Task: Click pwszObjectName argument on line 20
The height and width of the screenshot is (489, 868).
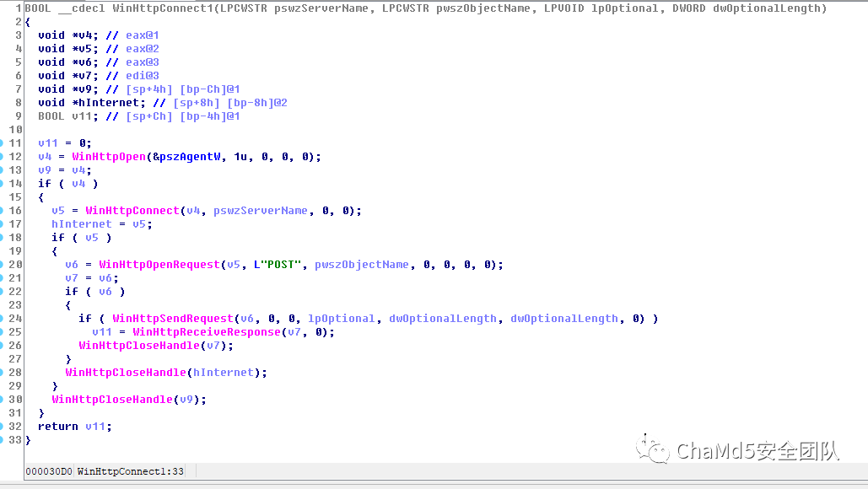Action: pyautogui.click(x=362, y=265)
